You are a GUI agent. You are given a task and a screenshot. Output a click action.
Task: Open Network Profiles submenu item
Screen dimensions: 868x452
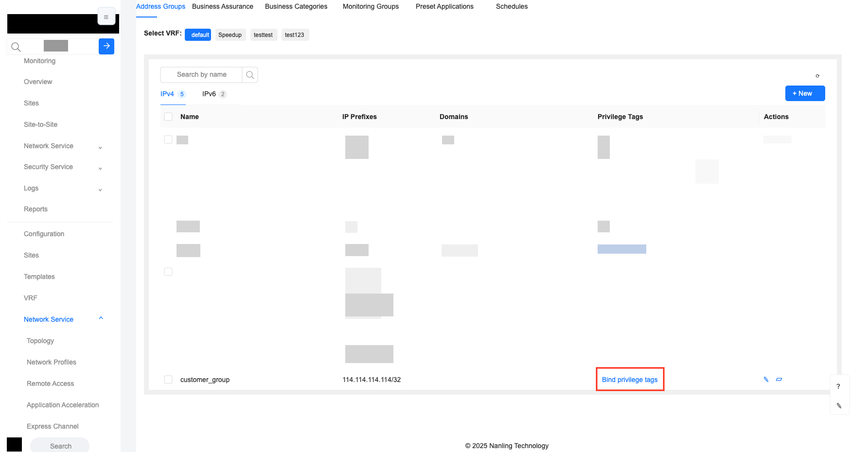coord(52,362)
